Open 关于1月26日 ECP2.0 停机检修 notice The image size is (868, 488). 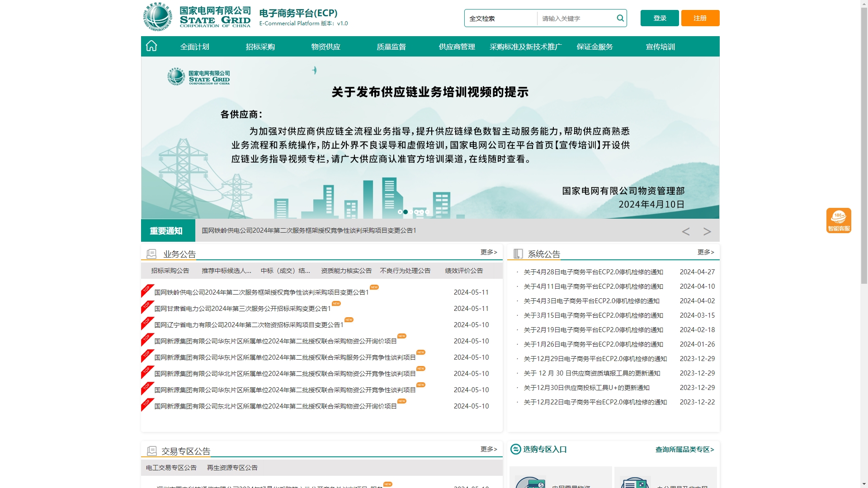[x=593, y=344]
